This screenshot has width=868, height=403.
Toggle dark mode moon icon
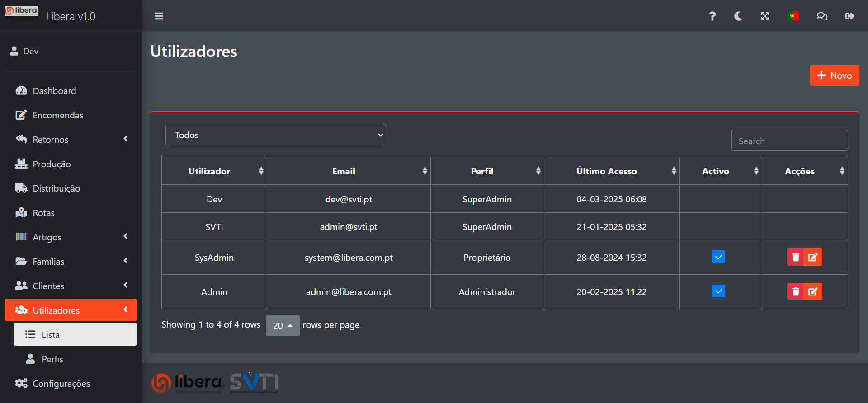pyautogui.click(x=738, y=16)
